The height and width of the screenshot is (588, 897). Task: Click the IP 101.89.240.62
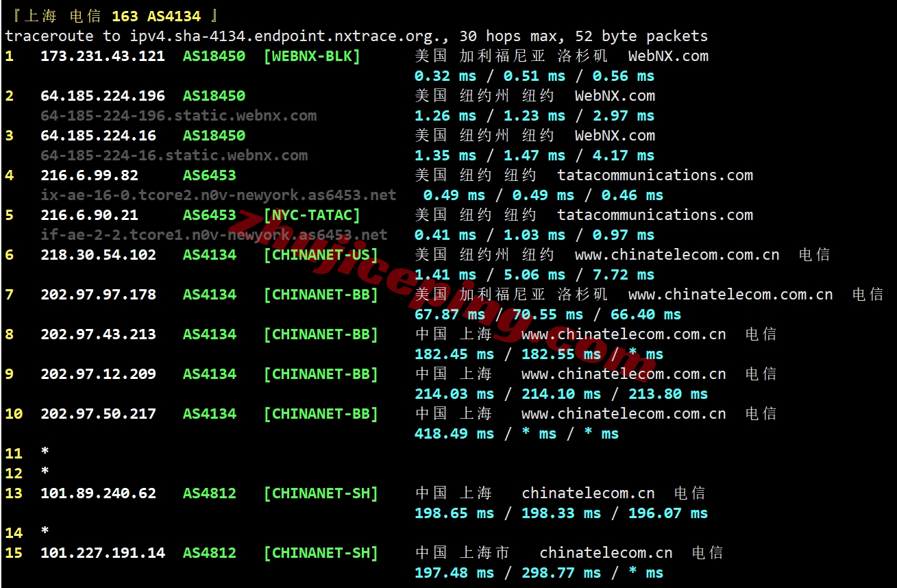tap(98, 493)
